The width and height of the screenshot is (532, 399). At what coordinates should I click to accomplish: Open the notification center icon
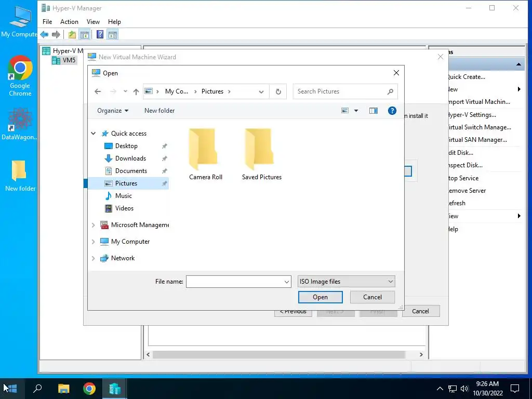coord(515,389)
